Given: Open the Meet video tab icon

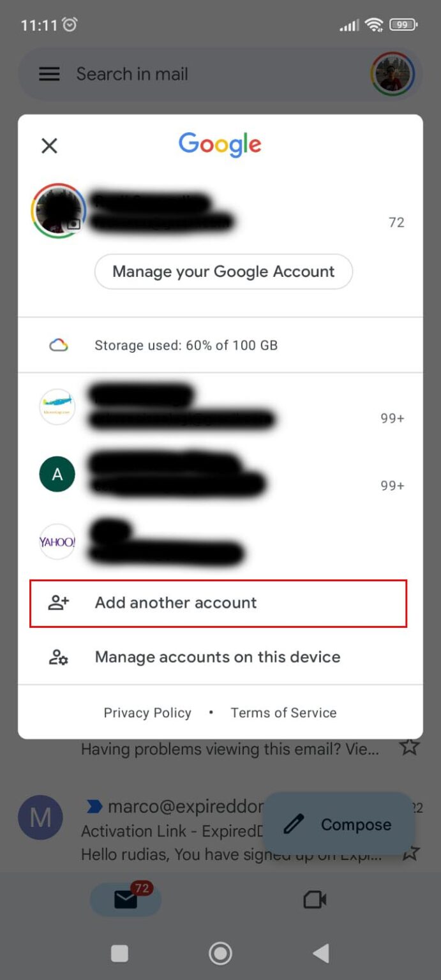Looking at the screenshot, I should point(313,900).
